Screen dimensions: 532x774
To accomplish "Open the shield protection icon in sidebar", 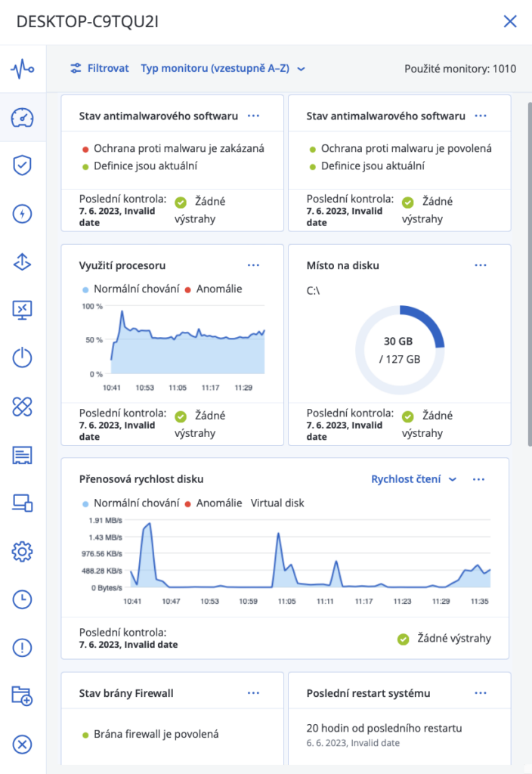I will point(23,166).
